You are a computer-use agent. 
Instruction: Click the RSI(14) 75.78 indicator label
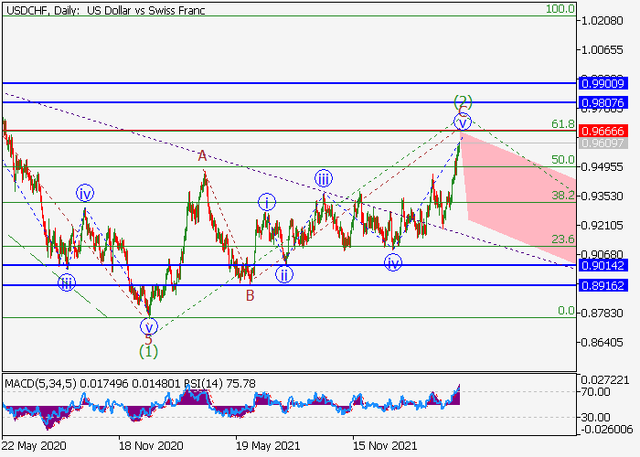point(220,384)
